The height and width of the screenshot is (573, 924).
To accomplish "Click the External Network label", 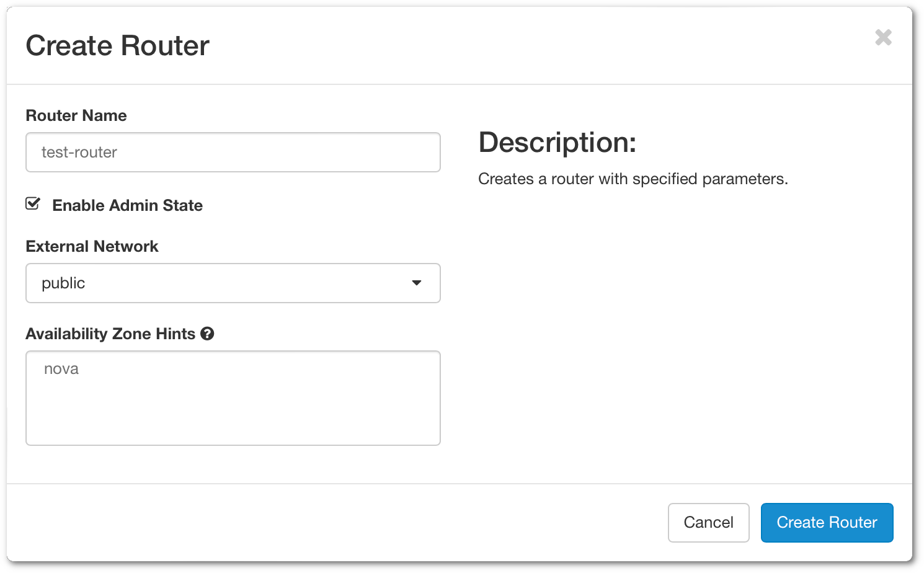I will click(x=92, y=246).
